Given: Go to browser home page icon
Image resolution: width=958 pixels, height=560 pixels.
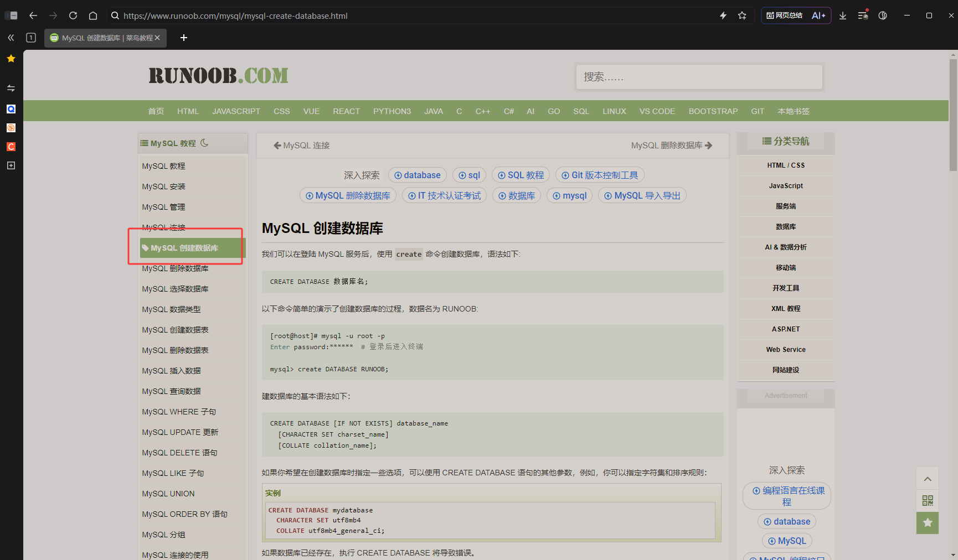Looking at the screenshot, I should point(93,15).
